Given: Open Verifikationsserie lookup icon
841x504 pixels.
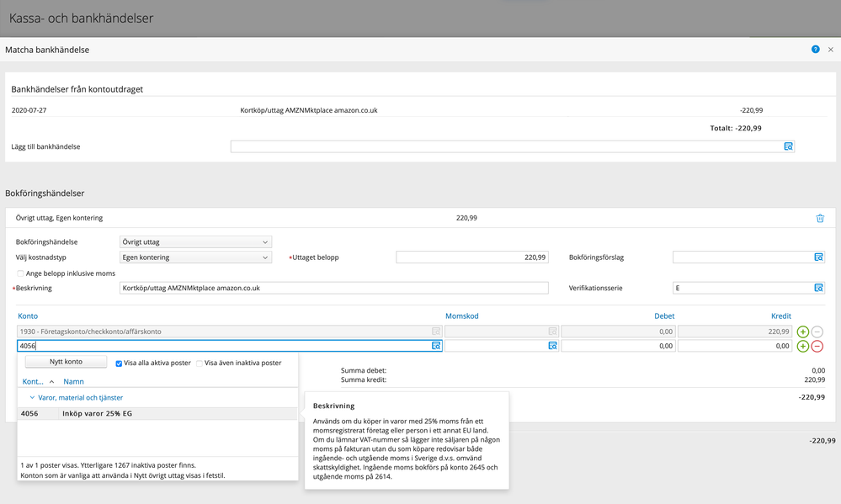Looking at the screenshot, I should tap(817, 288).
